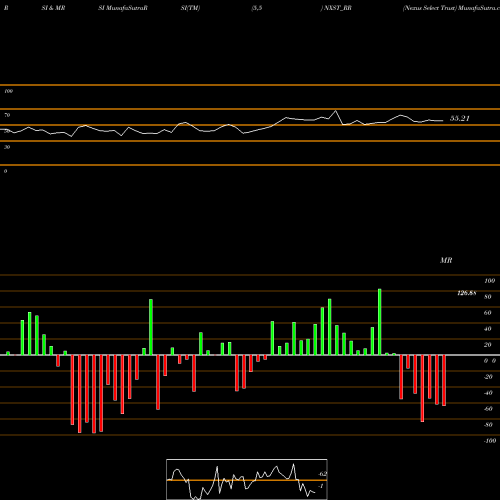500x500 pixels.
Task: Click the Nexus Select Trust MunafaSutra title
Action: pyautogui.click(x=451, y=8)
